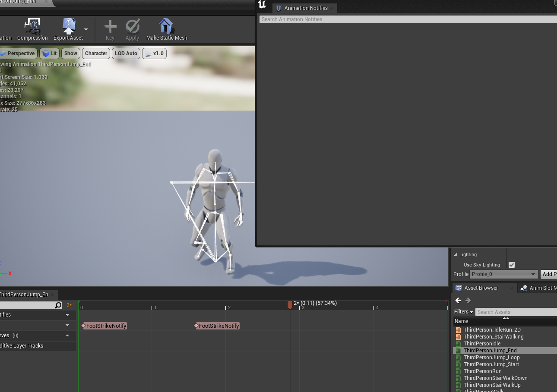Click the Unreal Engine logo icon
The image size is (557, 392).
(262, 5)
